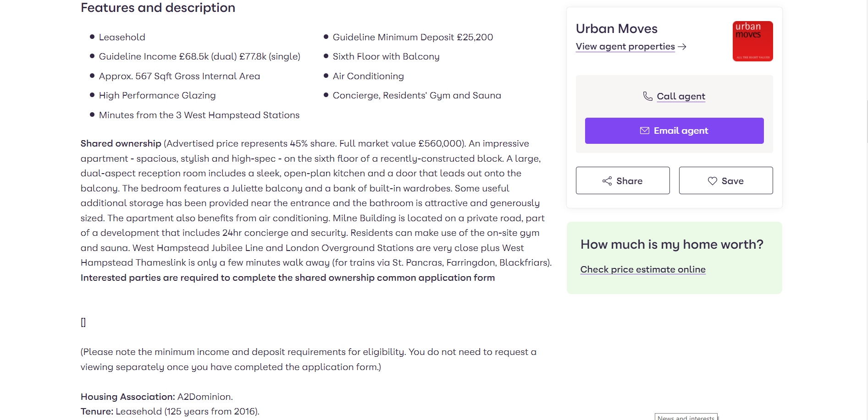The height and width of the screenshot is (420, 868).
Task: Click the Save button
Action: pos(725,180)
